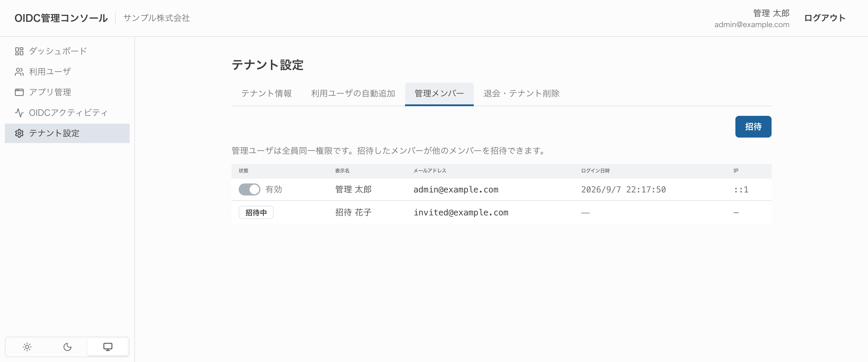Screen dimensions: 868x362
Task: Click the blue 招待 button
Action: point(753,126)
